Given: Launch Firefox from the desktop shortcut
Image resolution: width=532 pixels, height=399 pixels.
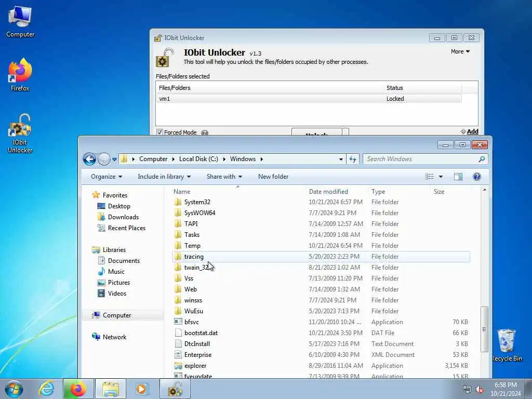Looking at the screenshot, I should point(20,75).
